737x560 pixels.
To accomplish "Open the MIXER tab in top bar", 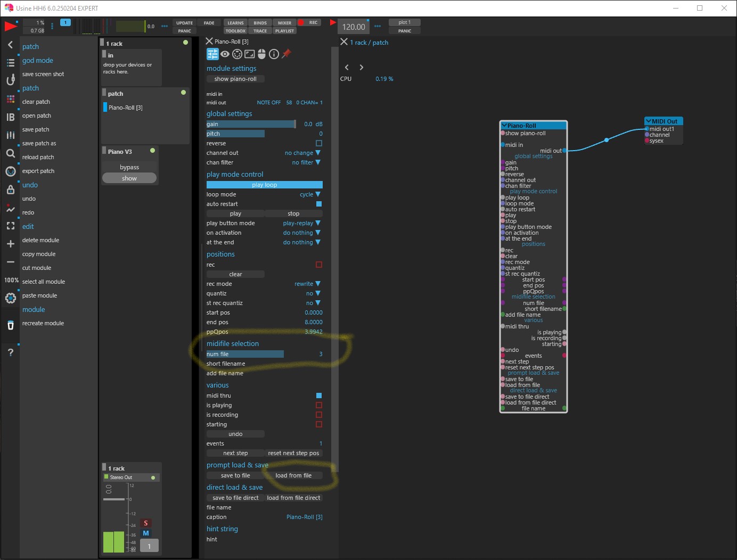I will tap(284, 23).
